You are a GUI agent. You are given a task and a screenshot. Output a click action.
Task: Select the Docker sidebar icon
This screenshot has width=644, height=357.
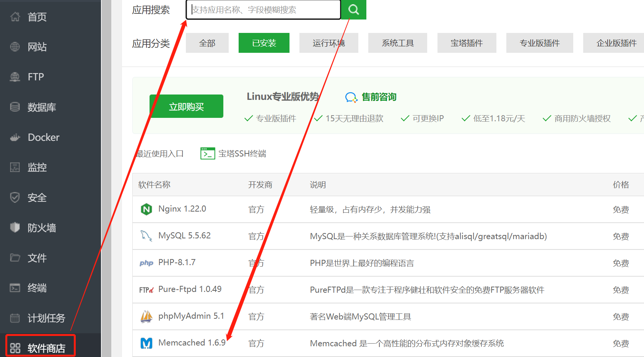tap(15, 137)
